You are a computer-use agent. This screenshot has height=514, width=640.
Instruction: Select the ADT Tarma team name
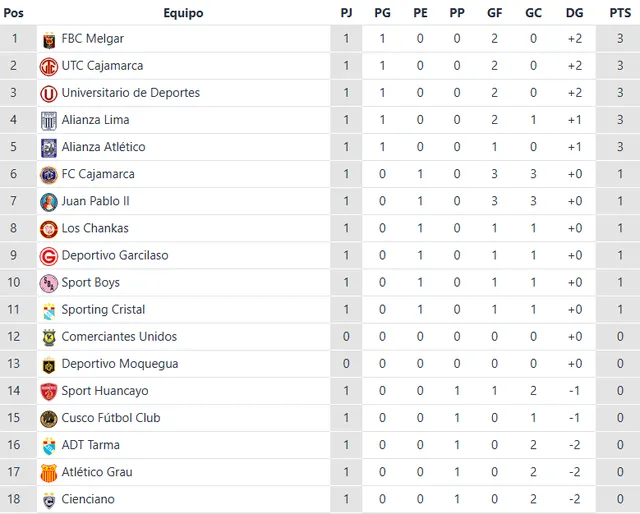[90, 445]
